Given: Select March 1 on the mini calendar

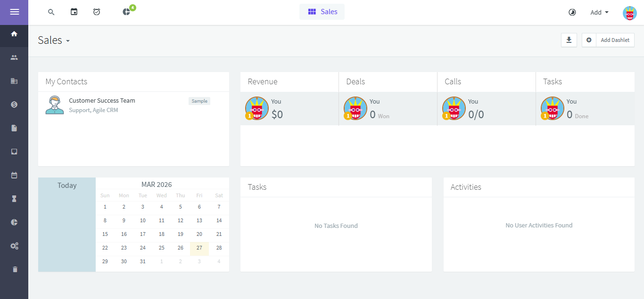Looking at the screenshot, I should point(105,207).
